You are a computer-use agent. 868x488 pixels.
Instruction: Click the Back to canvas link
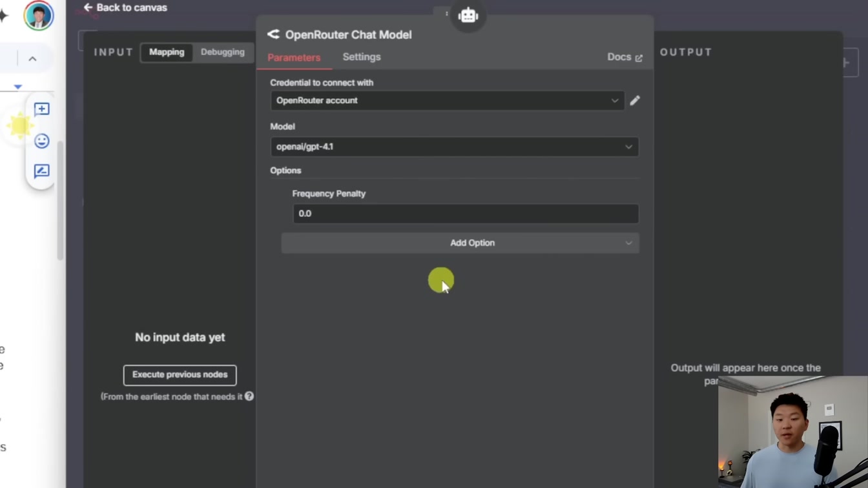125,8
